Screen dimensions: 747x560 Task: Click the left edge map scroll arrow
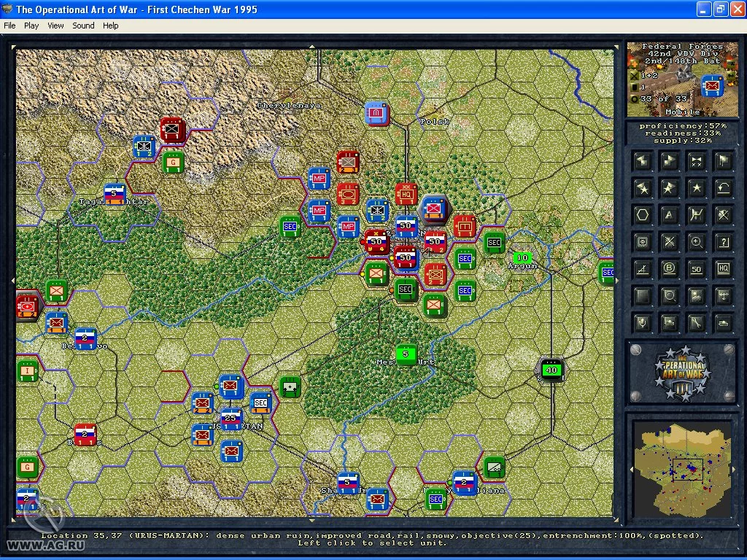click(13, 281)
